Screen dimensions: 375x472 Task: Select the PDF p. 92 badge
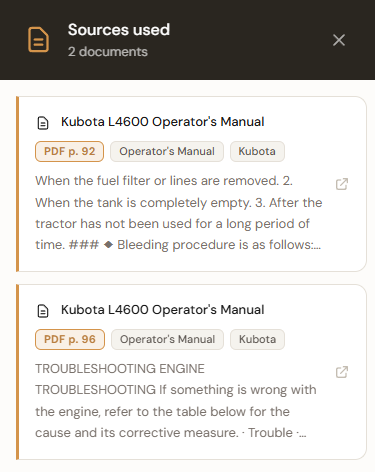click(x=69, y=151)
